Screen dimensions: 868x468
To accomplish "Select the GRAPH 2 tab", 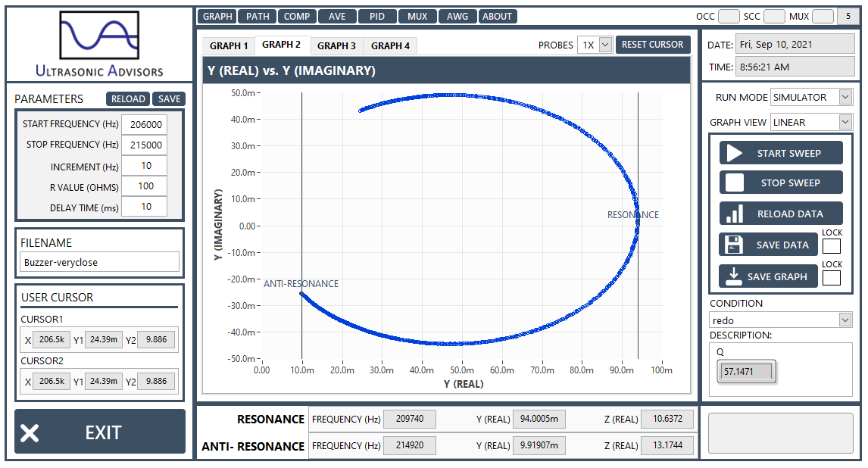I will [281, 45].
